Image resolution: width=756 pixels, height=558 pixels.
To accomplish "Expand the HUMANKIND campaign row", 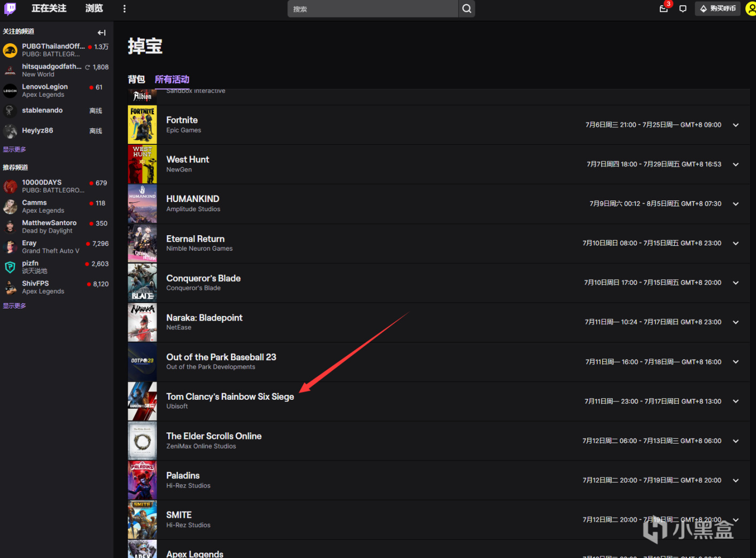I will pos(736,204).
